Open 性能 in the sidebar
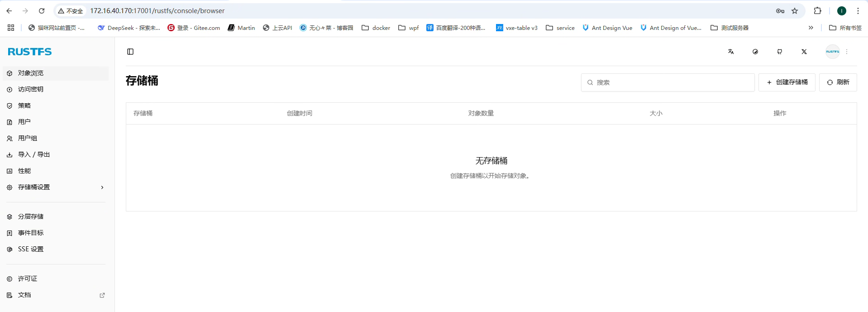This screenshot has width=868, height=312. (56, 171)
